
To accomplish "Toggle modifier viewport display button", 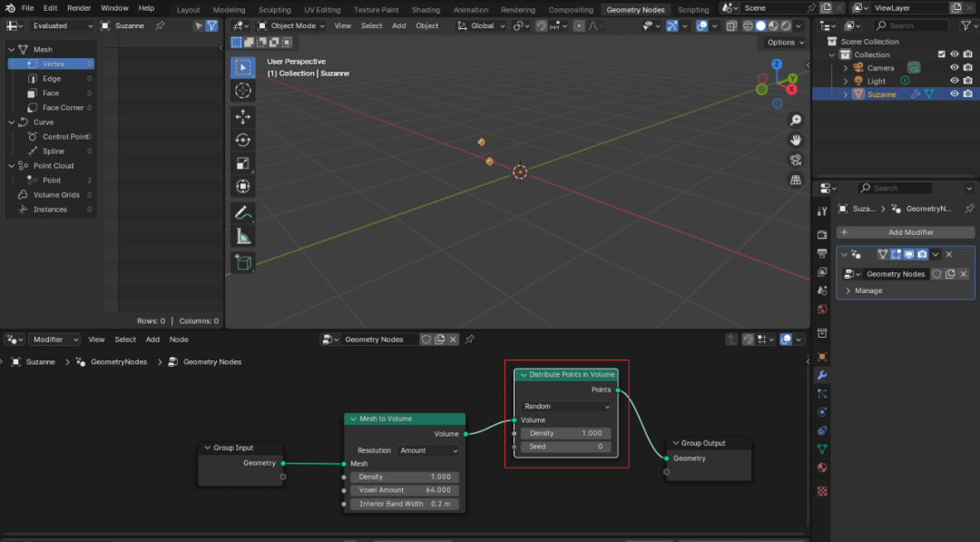I will pyautogui.click(x=908, y=254).
